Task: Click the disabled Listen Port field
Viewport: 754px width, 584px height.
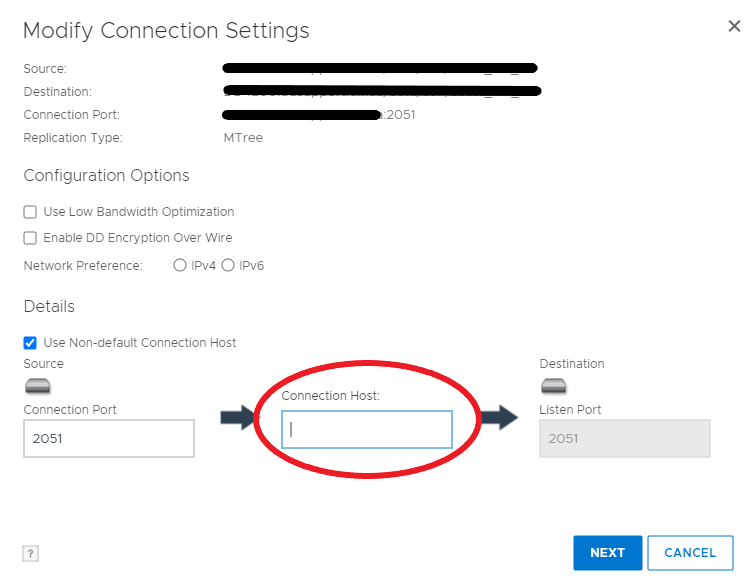Action: (625, 438)
